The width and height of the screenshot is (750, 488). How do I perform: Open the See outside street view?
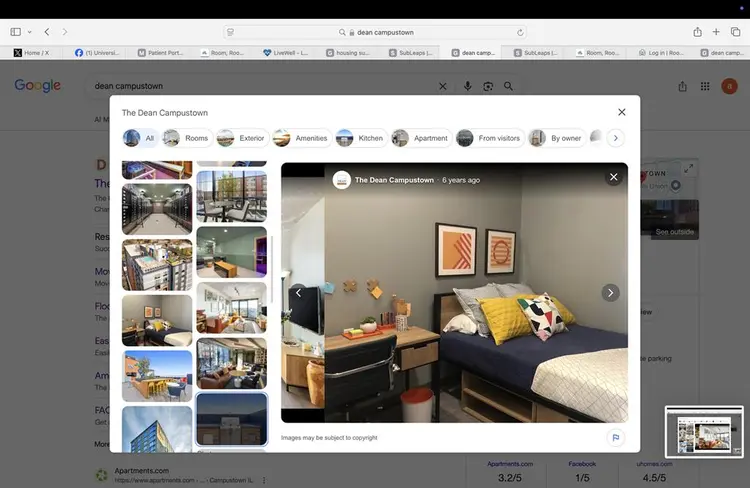pos(674,232)
